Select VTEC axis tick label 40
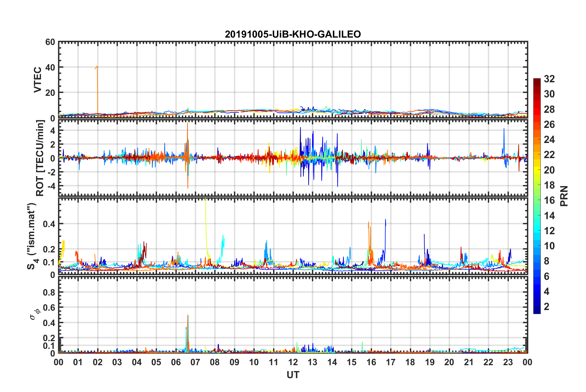 point(50,67)
